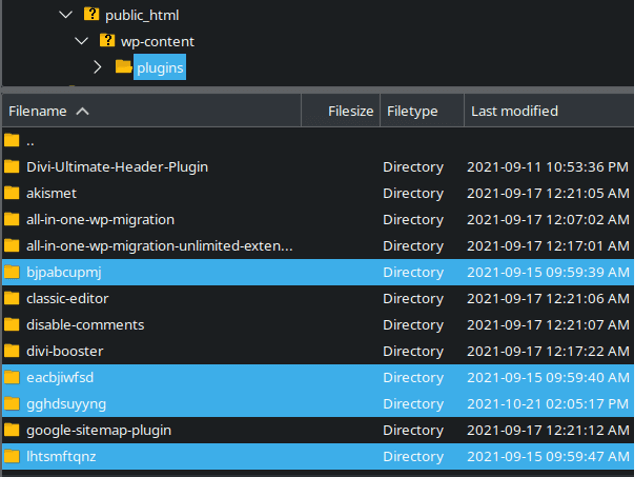Select the akismet filename
Screen dimensions: 635x479
(x=51, y=193)
